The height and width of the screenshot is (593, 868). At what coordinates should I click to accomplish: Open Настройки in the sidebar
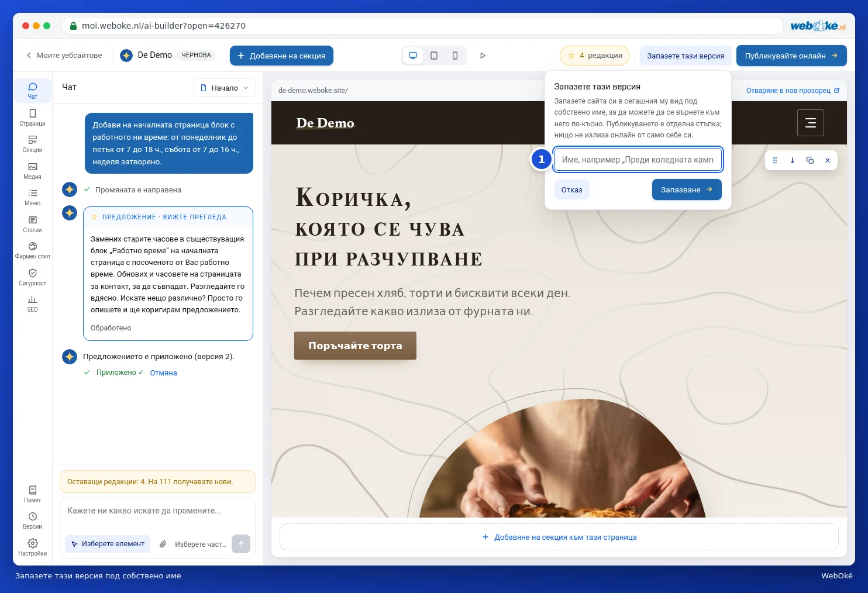point(32,547)
